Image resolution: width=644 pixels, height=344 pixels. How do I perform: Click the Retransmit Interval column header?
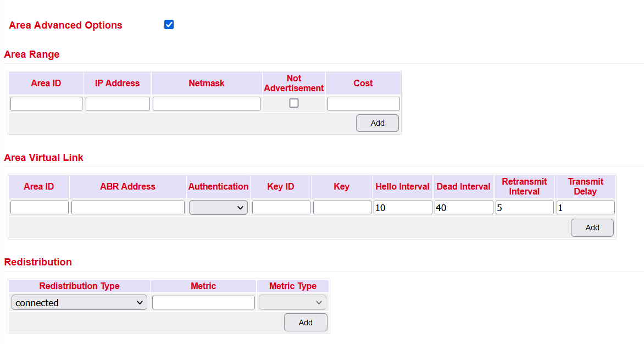click(524, 186)
